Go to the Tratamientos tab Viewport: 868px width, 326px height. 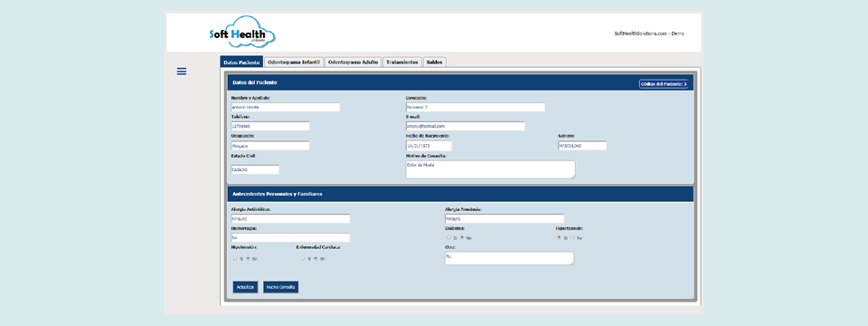(402, 62)
